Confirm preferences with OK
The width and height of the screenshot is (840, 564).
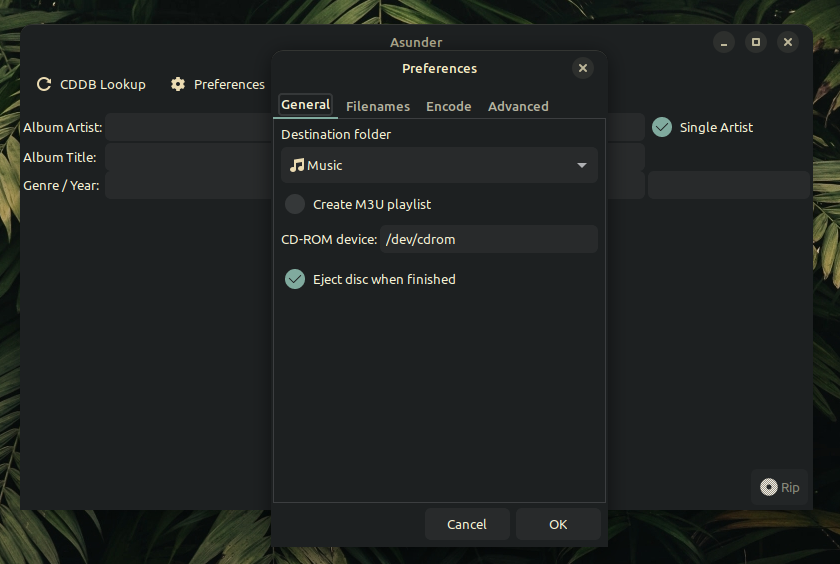click(558, 524)
